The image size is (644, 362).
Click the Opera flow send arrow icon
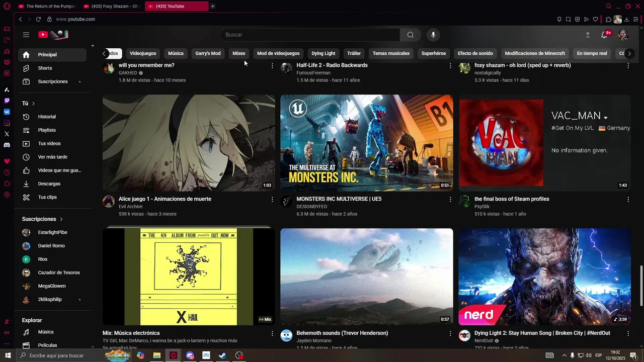(x=586, y=19)
